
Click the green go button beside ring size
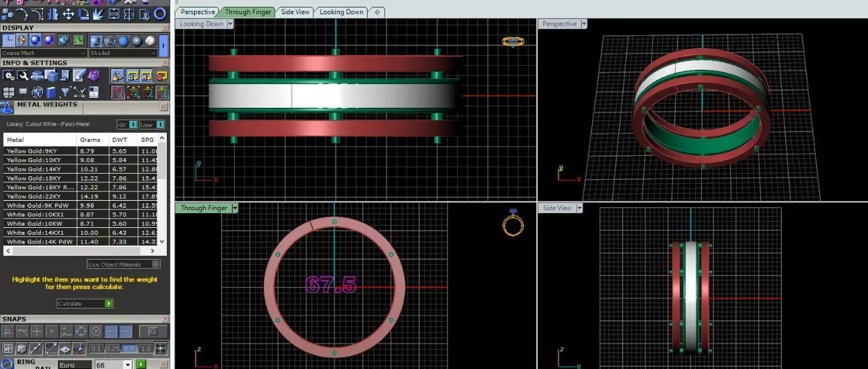pos(141,364)
